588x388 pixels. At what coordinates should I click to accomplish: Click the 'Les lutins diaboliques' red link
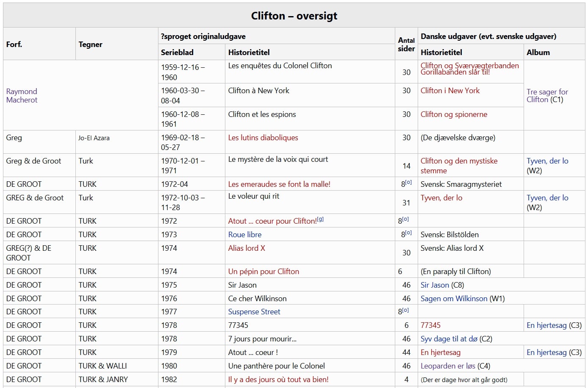coord(263,138)
